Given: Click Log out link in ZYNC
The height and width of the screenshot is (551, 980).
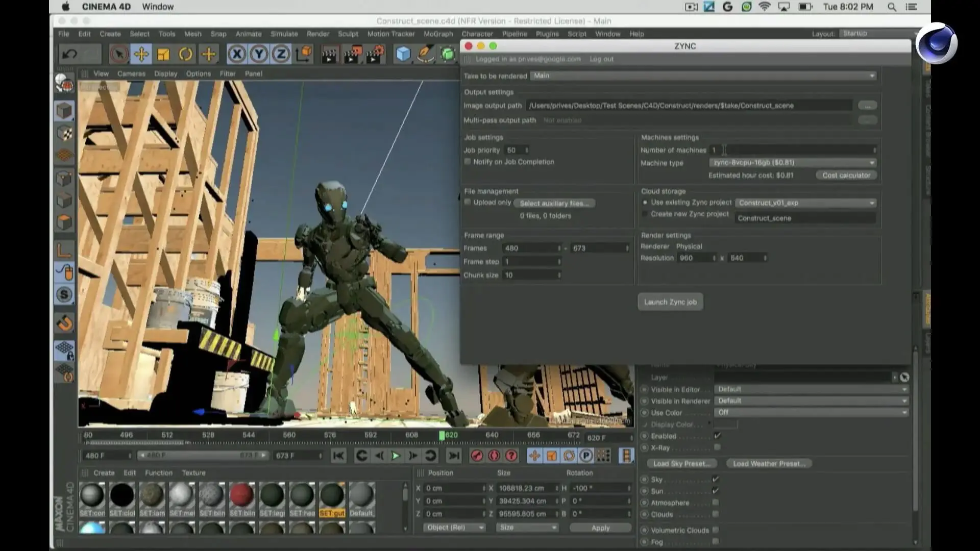Looking at the screenshot, I should click(x=601, y=59).
